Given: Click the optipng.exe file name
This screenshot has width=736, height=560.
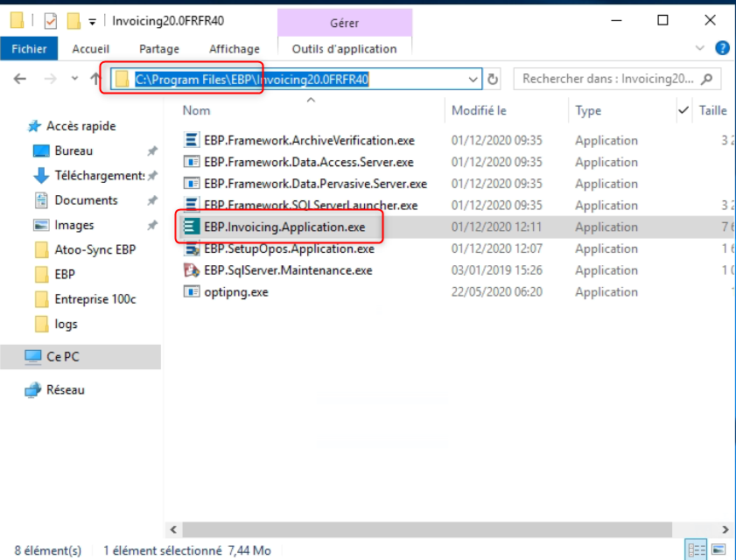Looking at the screenshot, I should [x=236, y=292].
